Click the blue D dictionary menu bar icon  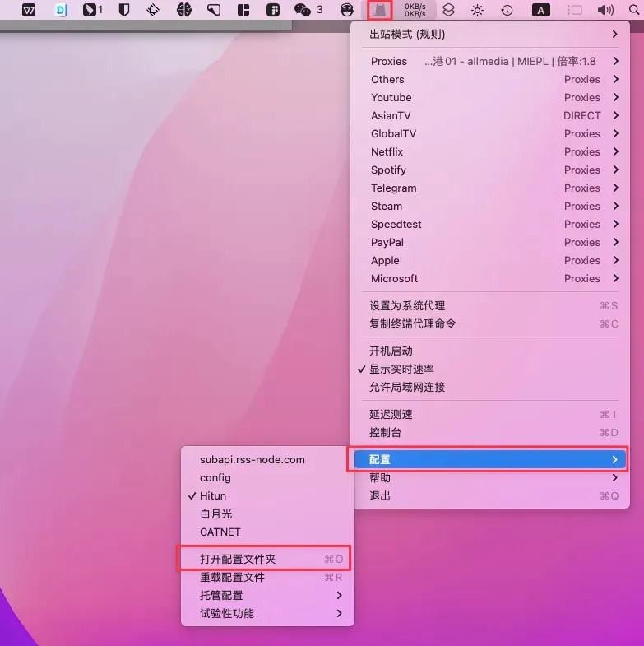click(x=61, y=10)
